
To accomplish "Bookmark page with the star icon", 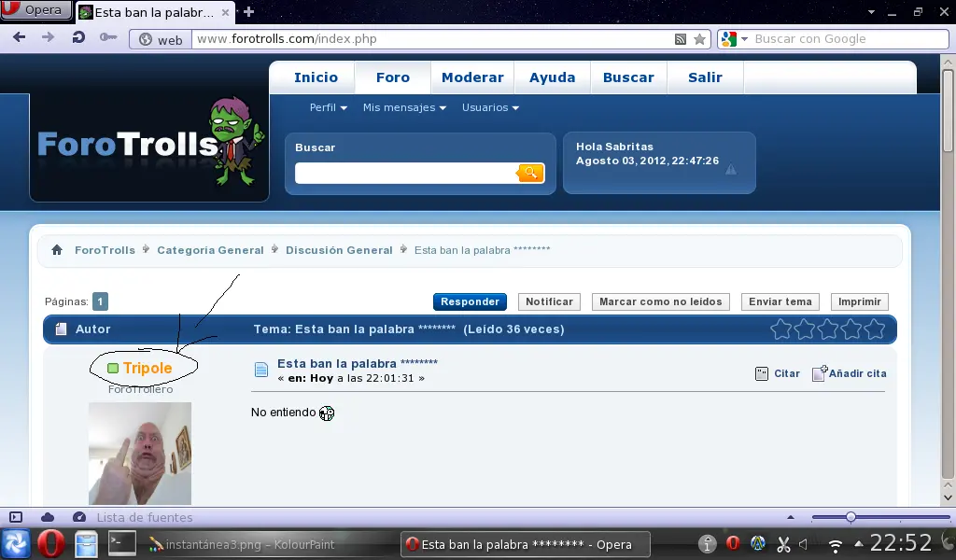I will [700, 39].
